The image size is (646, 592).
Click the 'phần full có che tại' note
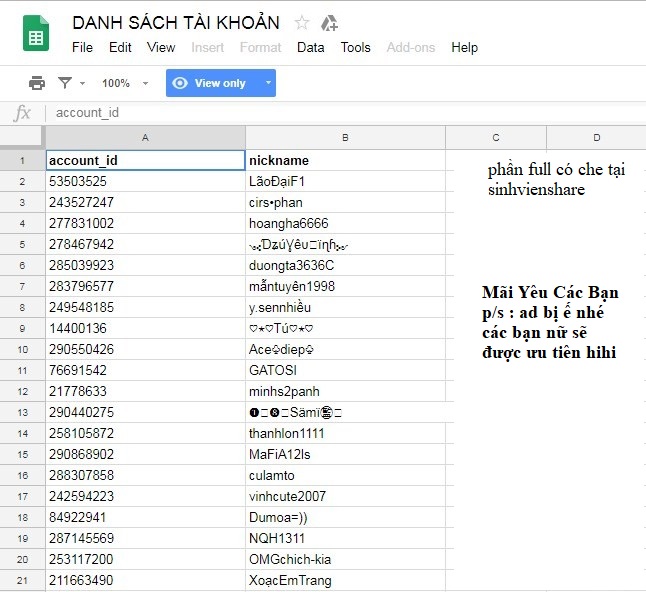(556, 170)
